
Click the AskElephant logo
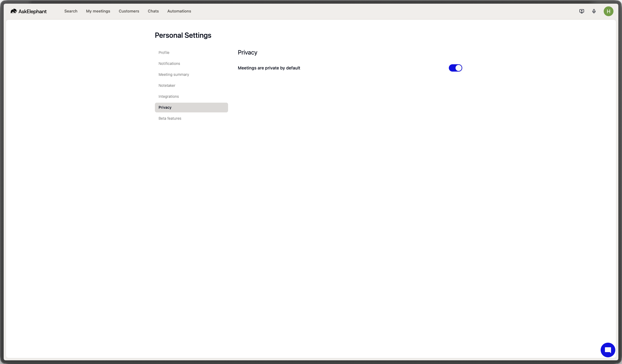point(29,11)
